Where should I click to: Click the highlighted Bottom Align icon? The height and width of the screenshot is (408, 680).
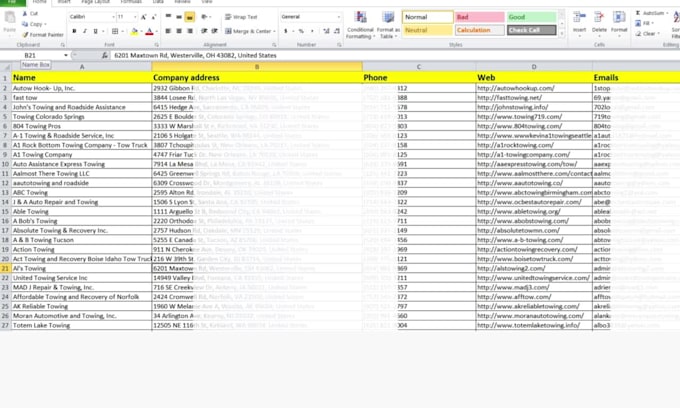(x=190, y=17)
